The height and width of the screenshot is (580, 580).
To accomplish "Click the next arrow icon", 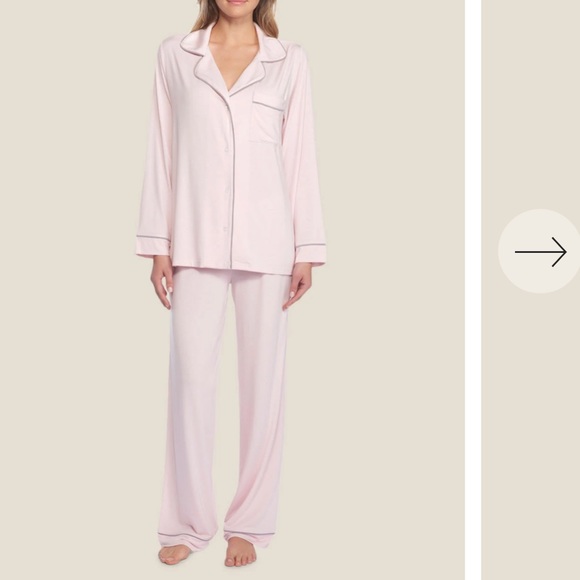I will click(540, 252).
